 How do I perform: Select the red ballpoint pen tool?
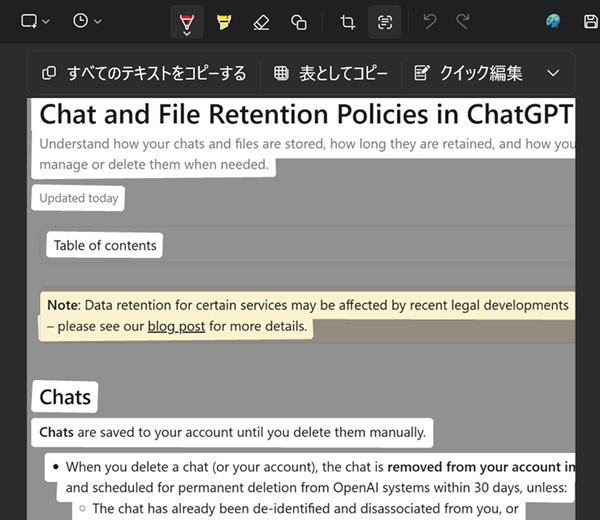click(x=187, y=22)
